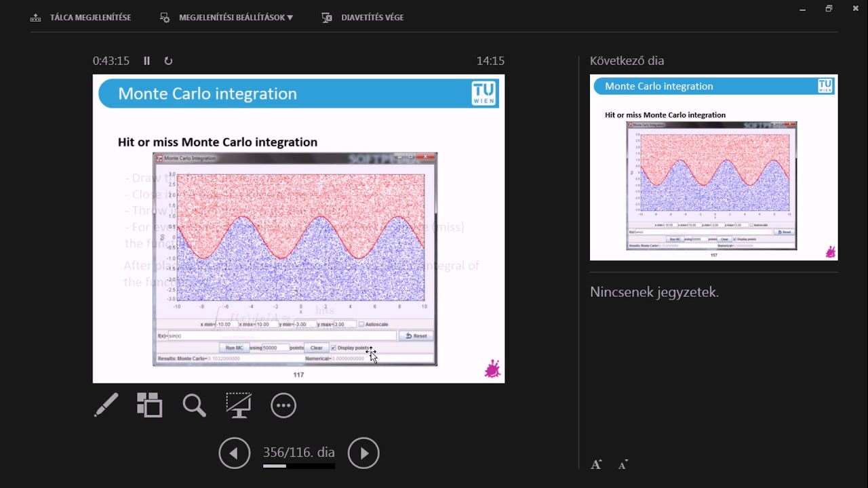The image size is (868, 488).
Task: Decrease the notes text size
Action: click(x=623, y=465)
